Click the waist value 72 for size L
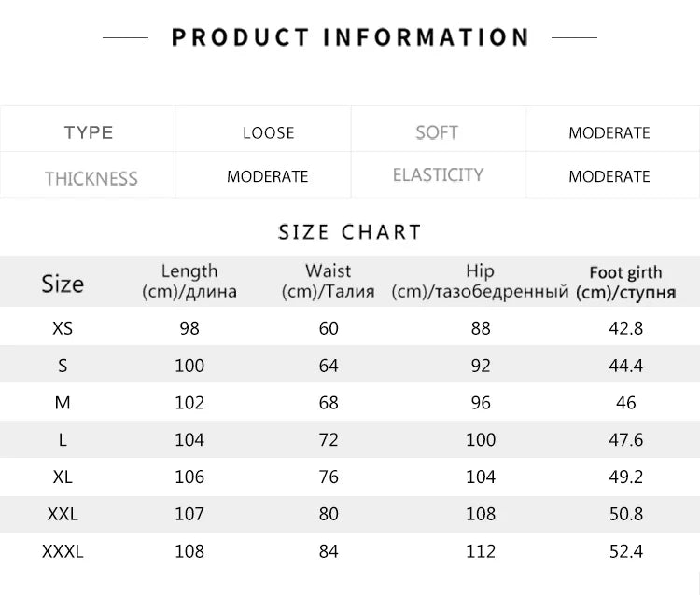Image resolution: width=700 pixels, height=595 pixels. coord(329,439)
